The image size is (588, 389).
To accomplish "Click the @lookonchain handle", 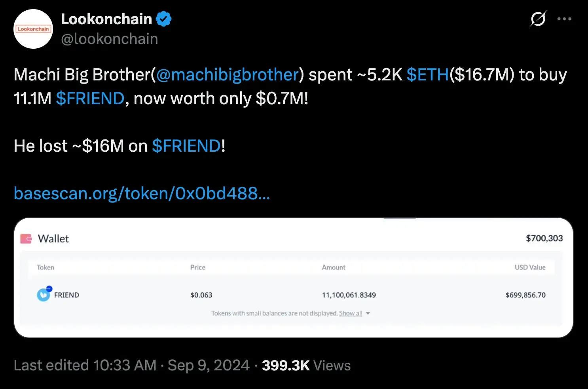I will pyautogui.click(x=110, y=38).
